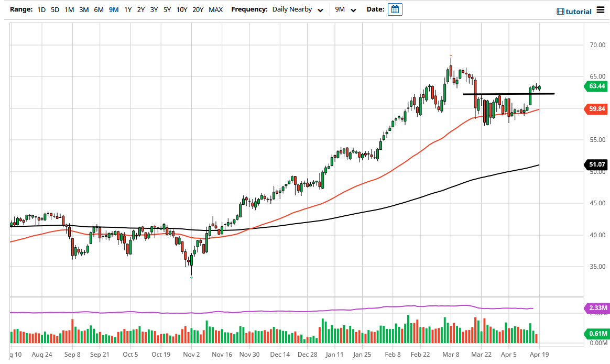
Task: Click the 2.33M volume label
Action: 597,308
